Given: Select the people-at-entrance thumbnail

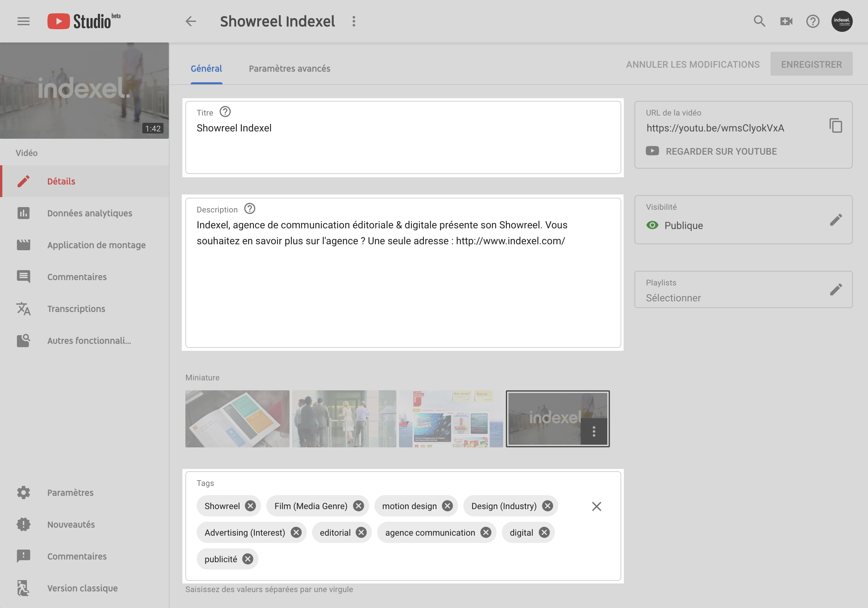Looking at the screenshot, I should pos(344,419).
